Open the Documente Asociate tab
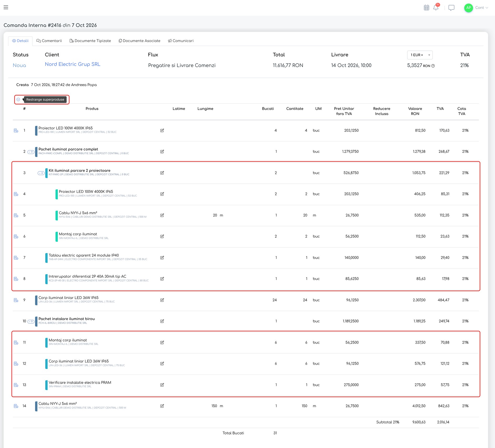Viewport: 495px width, 448px height. click(140, 41)
